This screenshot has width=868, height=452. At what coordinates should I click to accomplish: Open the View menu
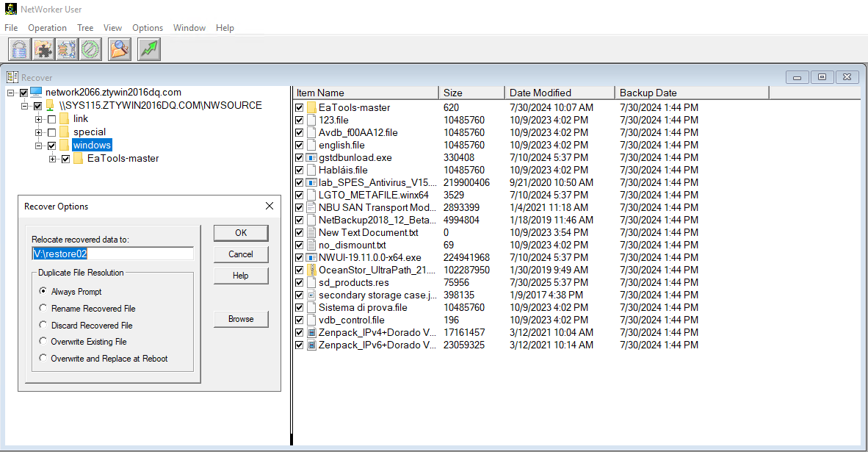[112, 28]
